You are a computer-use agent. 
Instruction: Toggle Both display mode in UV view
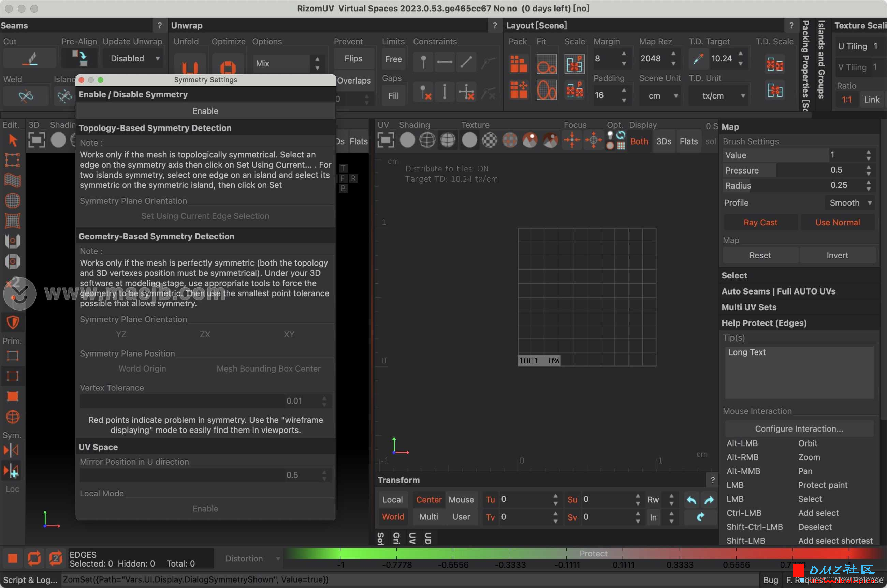click(x=639, y=141)
